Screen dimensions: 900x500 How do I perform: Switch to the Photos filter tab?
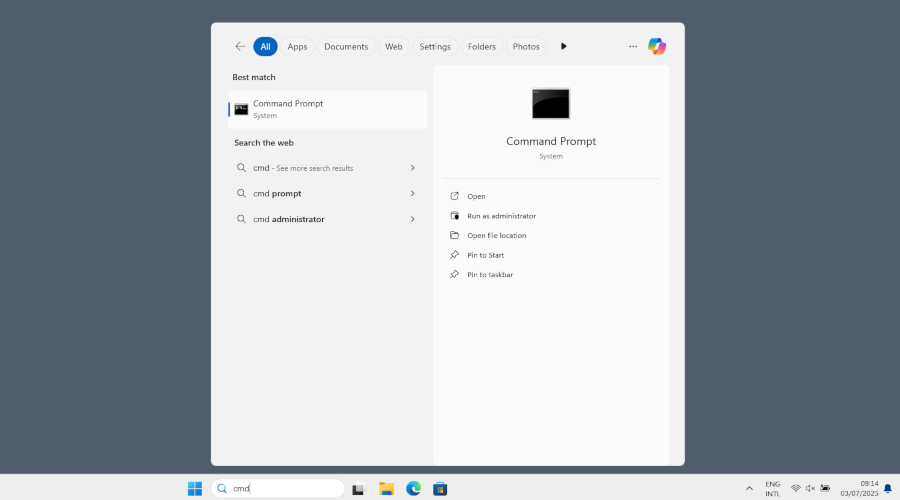tap(526, 46)
